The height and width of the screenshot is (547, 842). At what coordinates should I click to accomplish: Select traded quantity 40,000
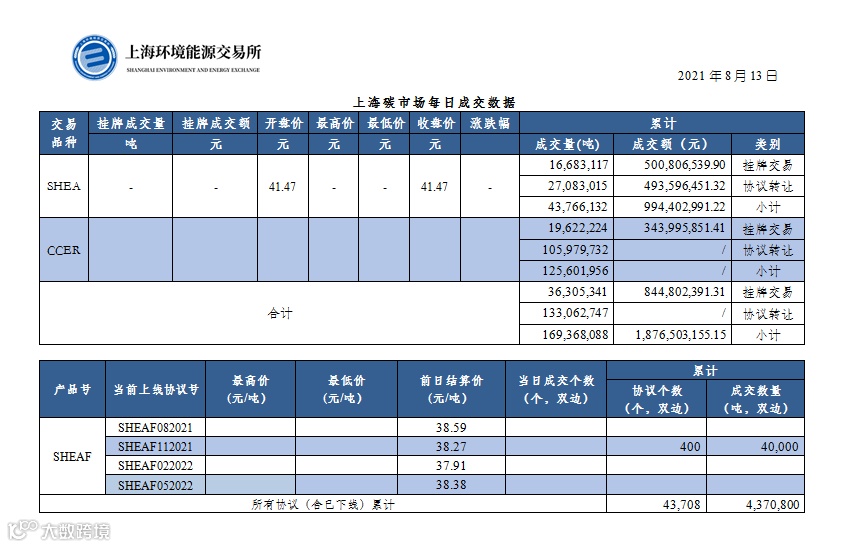click(779, 447)
